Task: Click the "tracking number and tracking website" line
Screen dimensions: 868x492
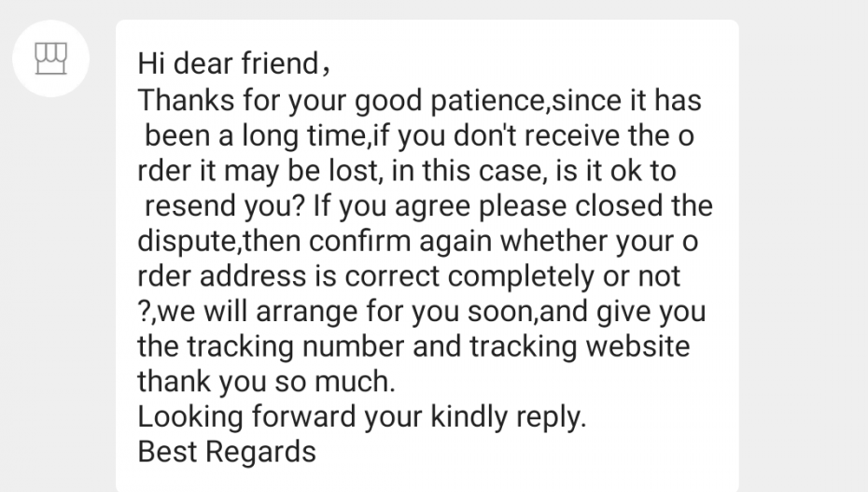Action: [413, 346]
